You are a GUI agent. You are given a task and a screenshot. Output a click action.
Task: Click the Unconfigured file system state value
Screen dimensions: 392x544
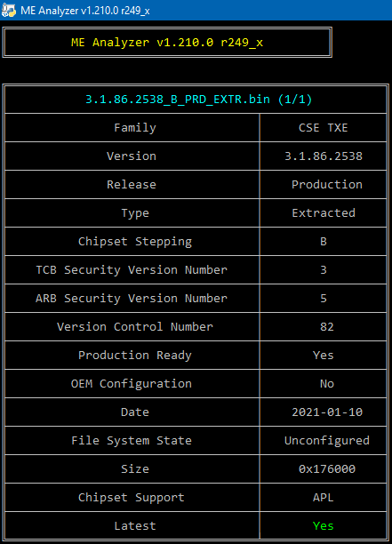327,441
